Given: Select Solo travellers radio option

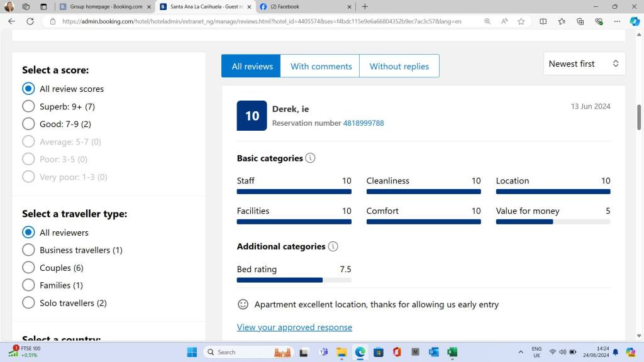Looking at the screenshot, I should tap(28, 303).
